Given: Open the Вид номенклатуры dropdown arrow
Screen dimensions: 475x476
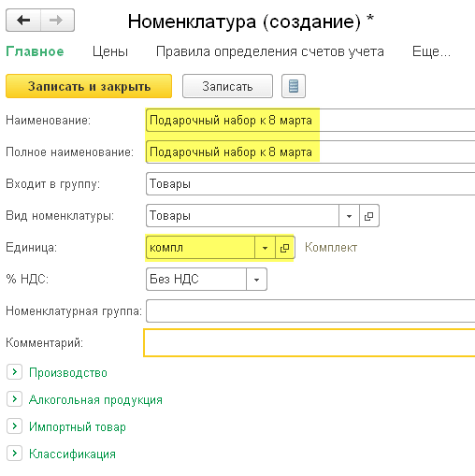Looking at the screenshot, I should tap(349, 216).
